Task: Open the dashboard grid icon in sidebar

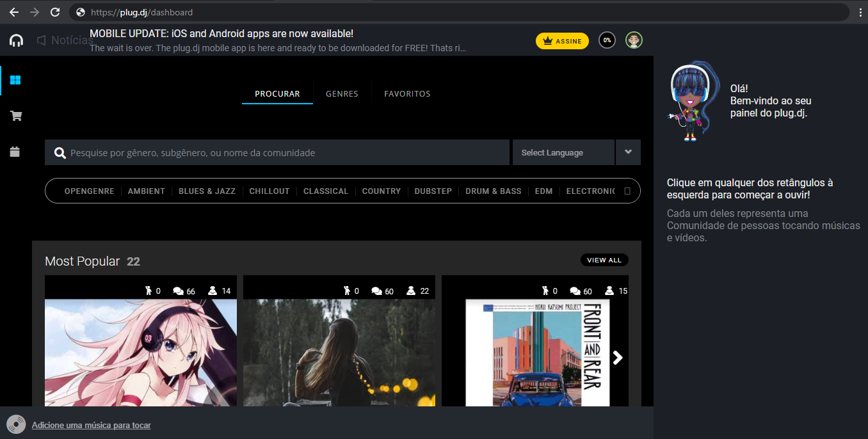Action: (x=16, y=80)
